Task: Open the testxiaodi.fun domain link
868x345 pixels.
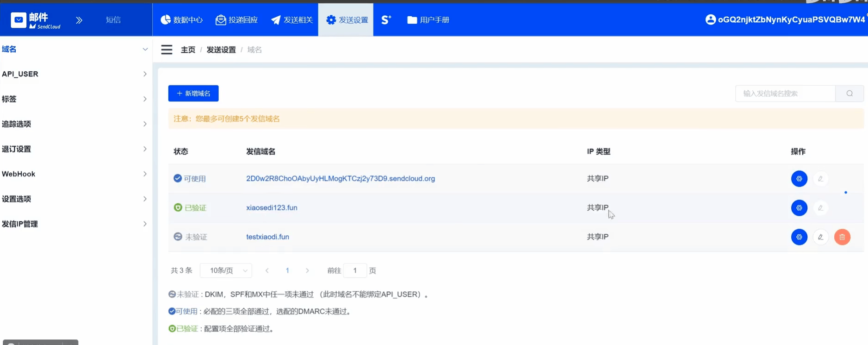Action: [x=267, y=237]
